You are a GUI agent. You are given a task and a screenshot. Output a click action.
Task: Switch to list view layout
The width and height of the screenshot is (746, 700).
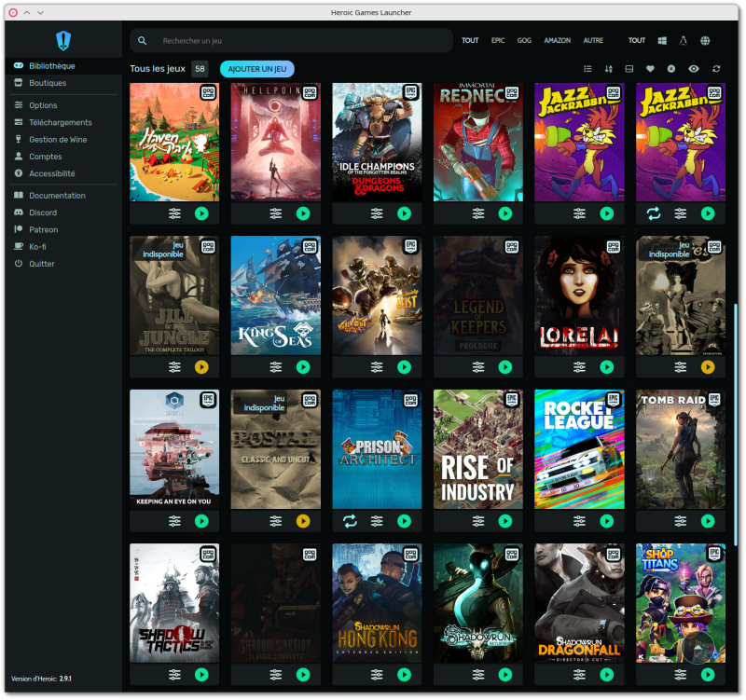[588, 69]
